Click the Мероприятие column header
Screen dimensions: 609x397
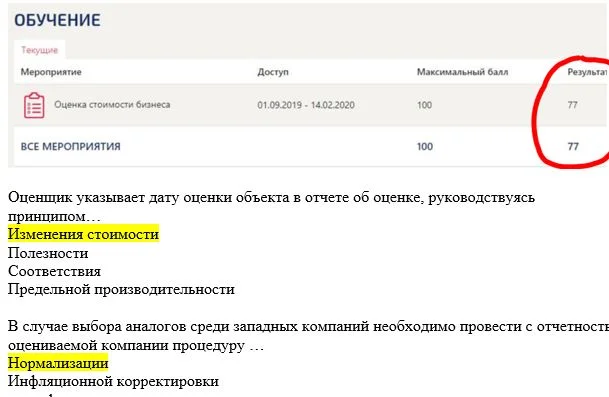[51, 72]
